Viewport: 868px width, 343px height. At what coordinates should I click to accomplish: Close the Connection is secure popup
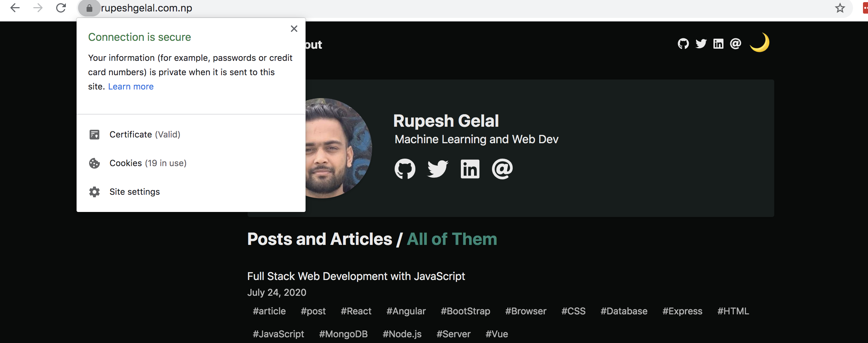[x=294, y=29]
